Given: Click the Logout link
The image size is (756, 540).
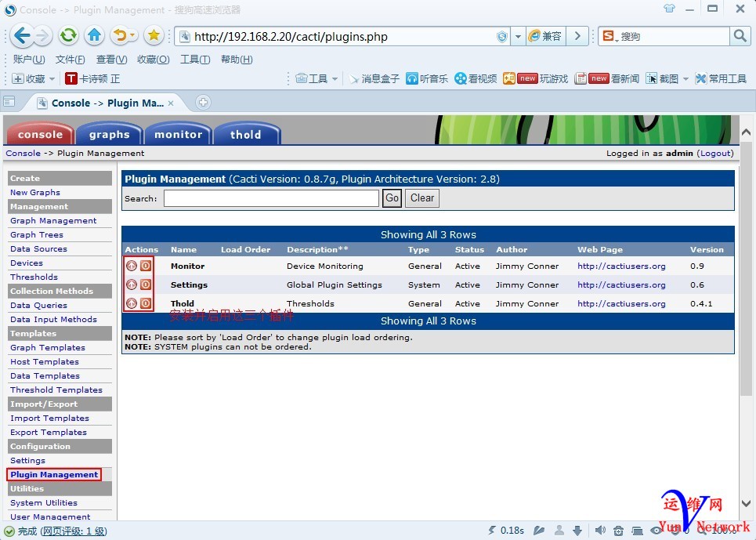Looking at the screenshot, I should tap(716, 153).
